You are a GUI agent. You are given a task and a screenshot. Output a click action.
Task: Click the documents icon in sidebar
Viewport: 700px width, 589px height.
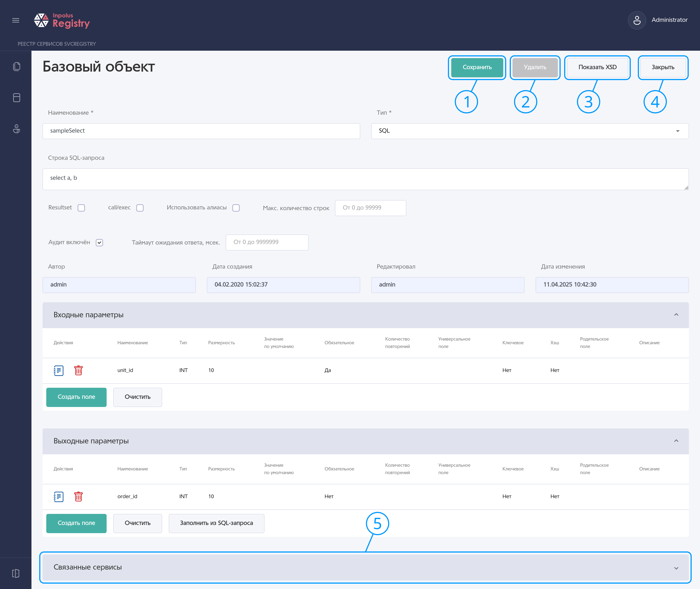[16, 66]
